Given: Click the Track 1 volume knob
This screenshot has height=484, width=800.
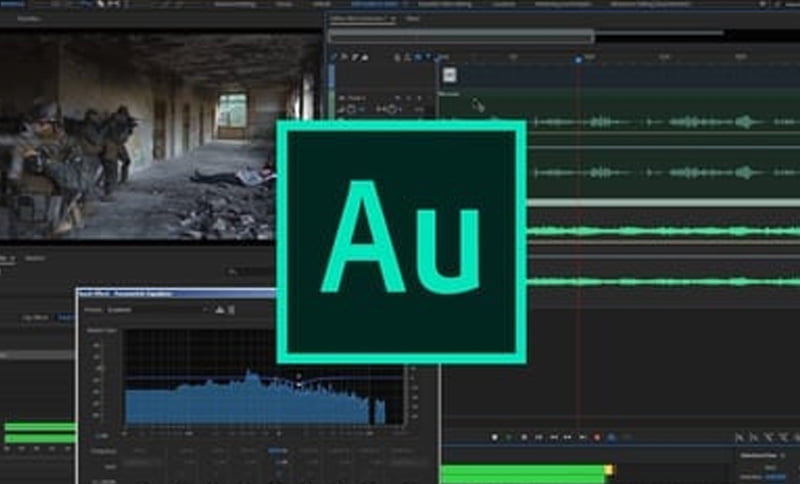Looking at the screenshot, I should coord(352,109).
